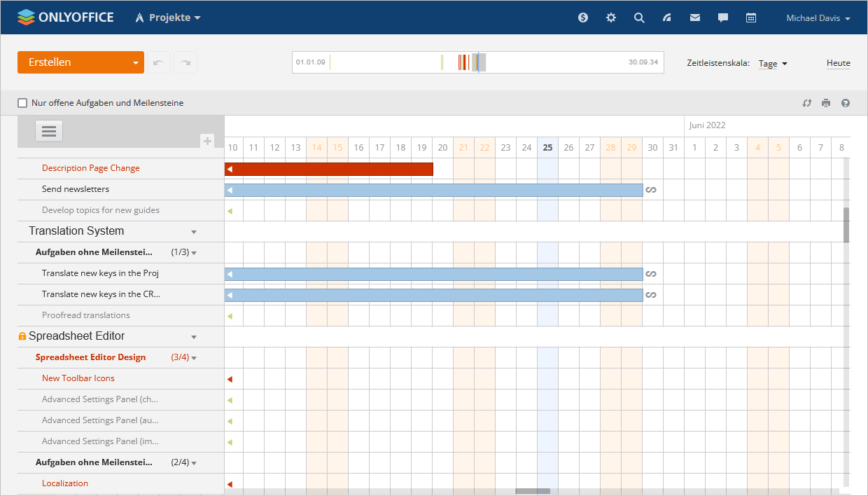Open the calendar icon in header
868x496 pixels.
(751, 18)
